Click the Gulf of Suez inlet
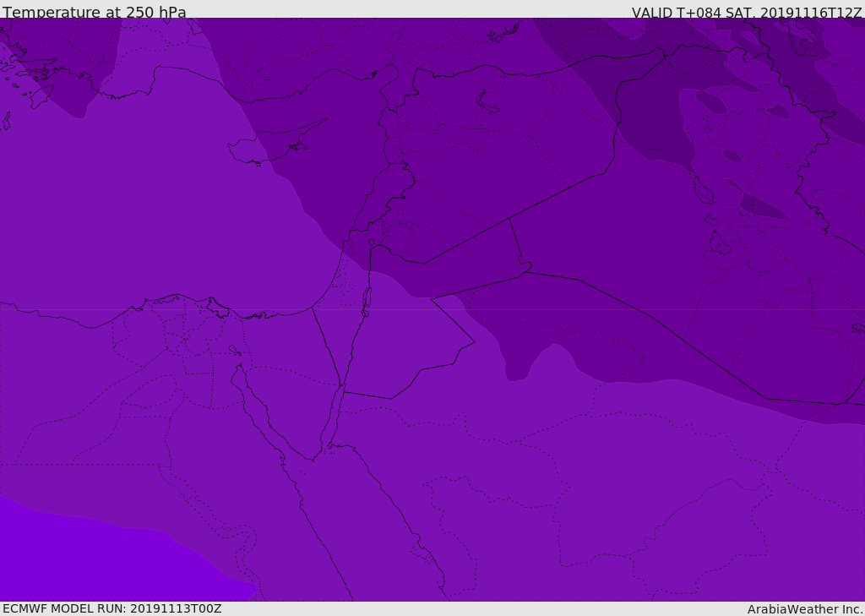 (x=253, y=406)
